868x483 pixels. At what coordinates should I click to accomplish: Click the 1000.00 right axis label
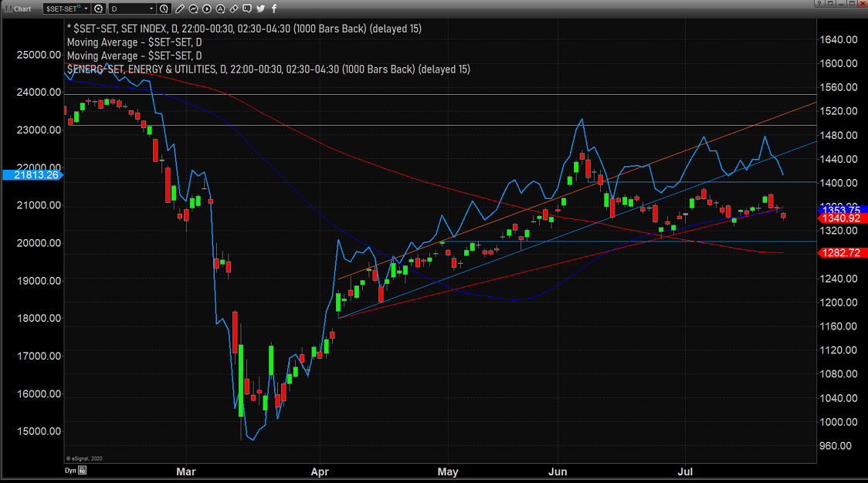838,422
